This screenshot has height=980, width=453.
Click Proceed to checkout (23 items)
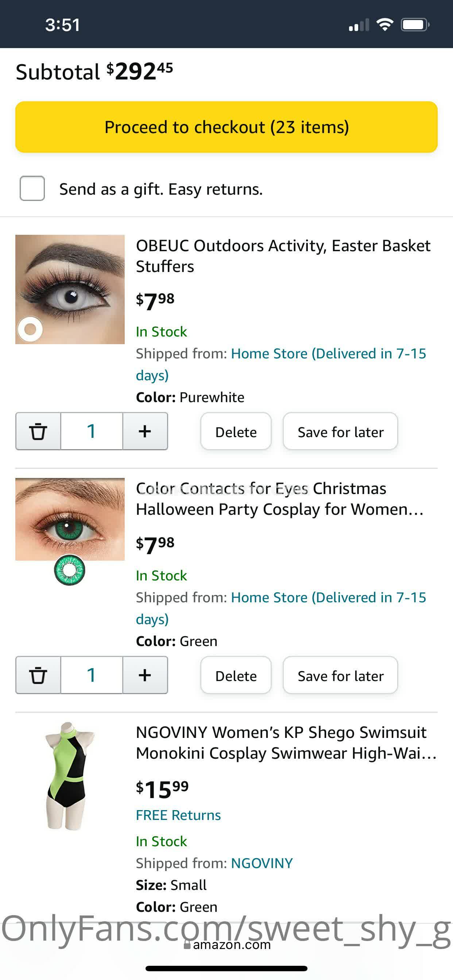click(226, 127)
